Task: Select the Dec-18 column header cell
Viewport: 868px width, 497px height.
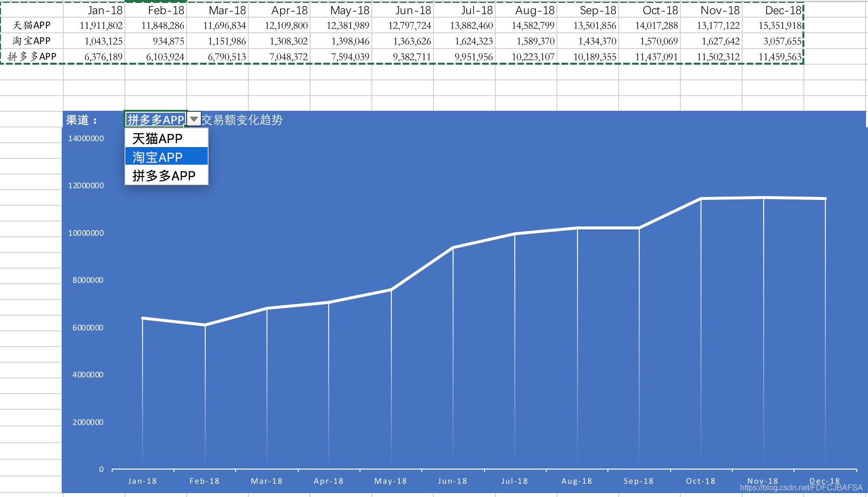Action: 773,10
